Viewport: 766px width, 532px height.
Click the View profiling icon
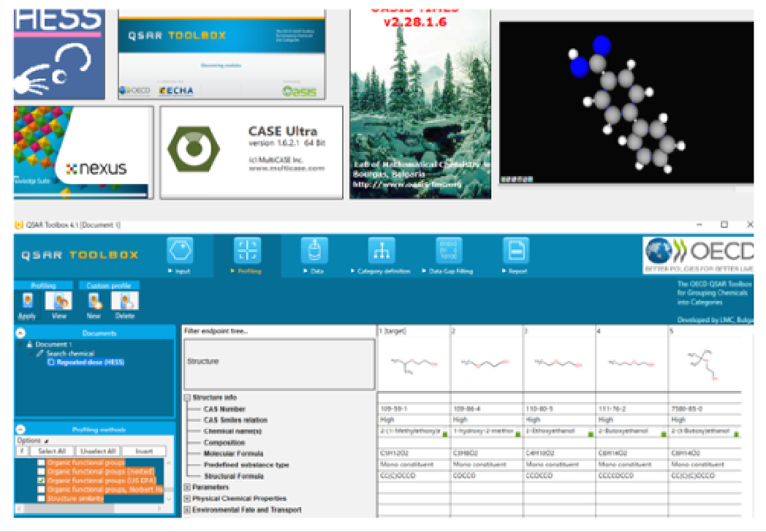pyautogui.click(x=58, y=301)
